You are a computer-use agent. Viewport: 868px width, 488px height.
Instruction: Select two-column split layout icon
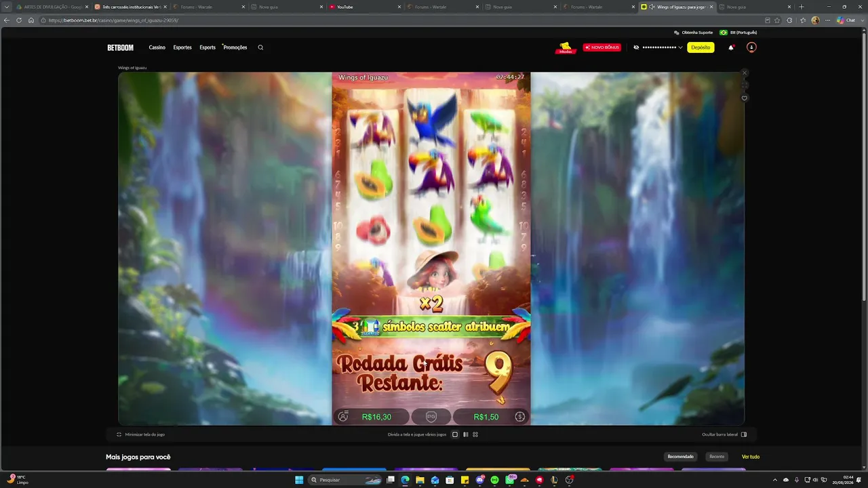point(465,434)
